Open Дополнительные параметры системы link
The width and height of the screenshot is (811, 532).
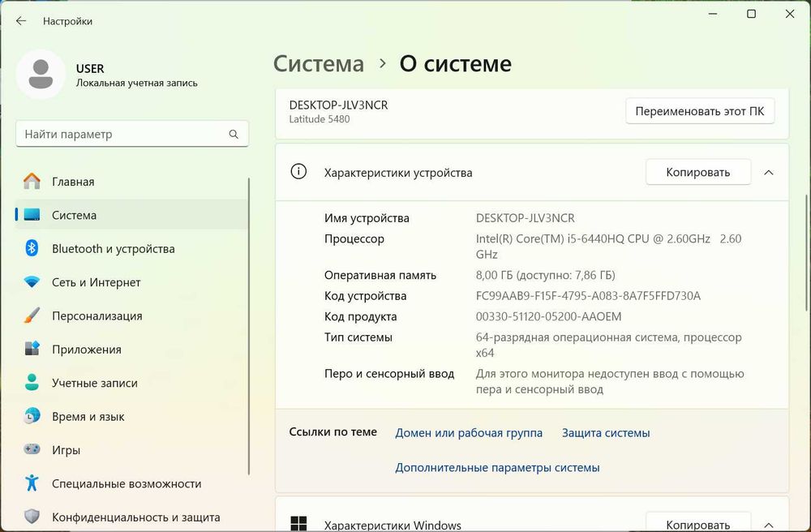(x=497, y=467)
